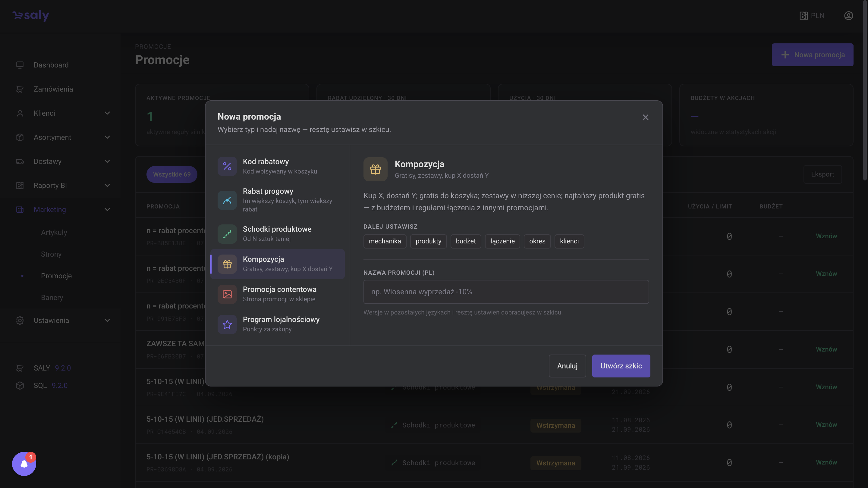Expand the Klienci menu chevron
Viewport: 868px width, 488px height.
[x=107, y=113]
